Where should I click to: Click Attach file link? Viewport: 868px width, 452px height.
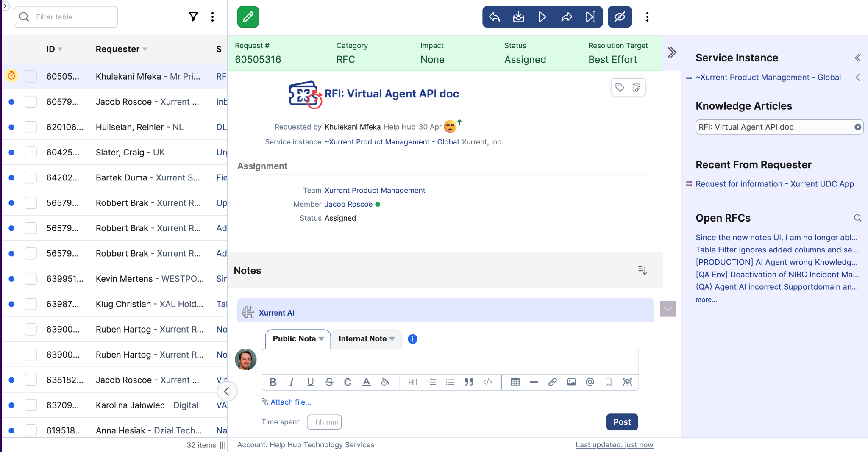pyautogui.click(x=290, y=402)
